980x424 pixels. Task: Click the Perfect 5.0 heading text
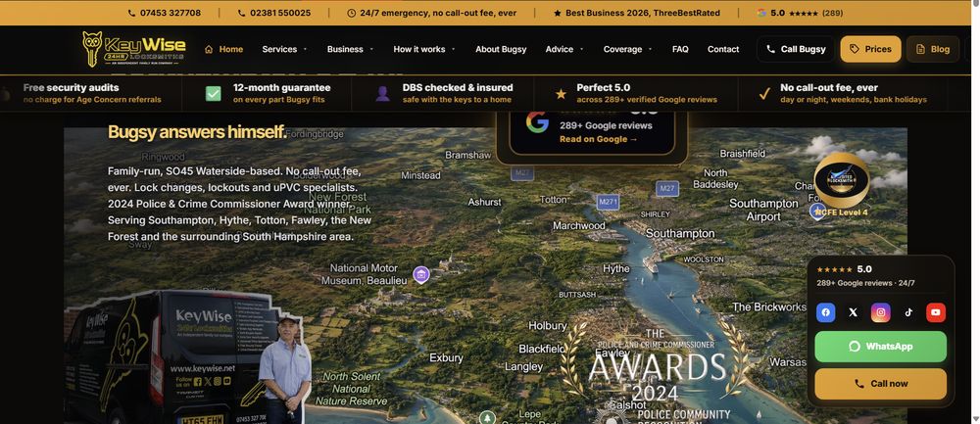(603, 87)
